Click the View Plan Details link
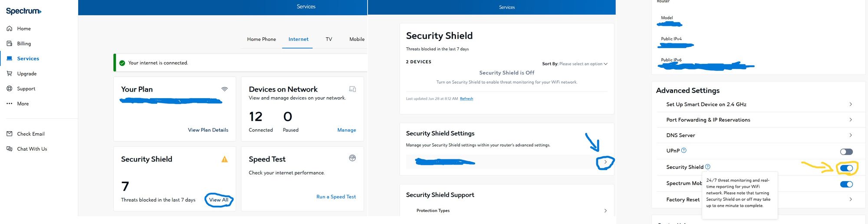 [208, 130]
